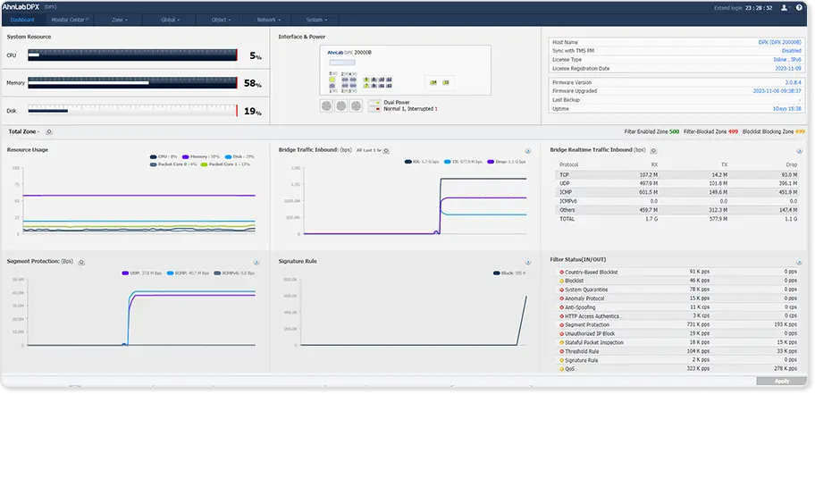Screen dimensions: 815x504
Task: Toggle TX series in Bridge Traffic legend
Action: pos(464,162)
